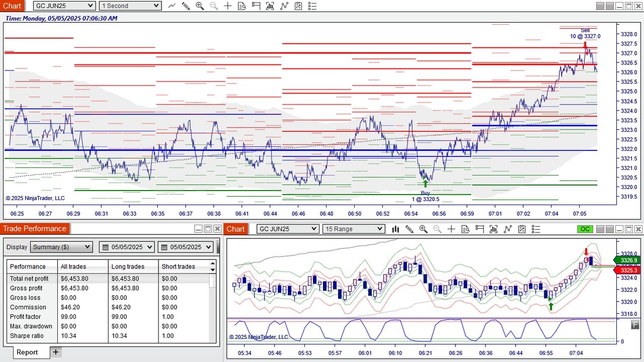
Task: Open Chart Trader panel in top chart
Action: tap(256, 6)
